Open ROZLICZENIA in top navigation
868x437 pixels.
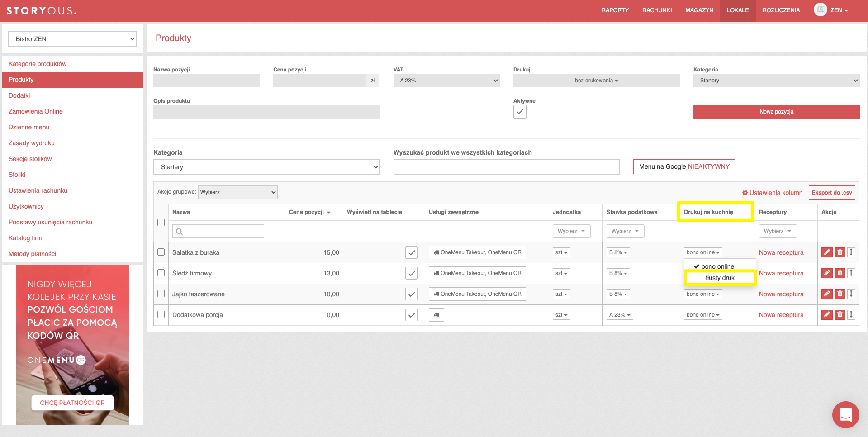click(x=781, y=10)
